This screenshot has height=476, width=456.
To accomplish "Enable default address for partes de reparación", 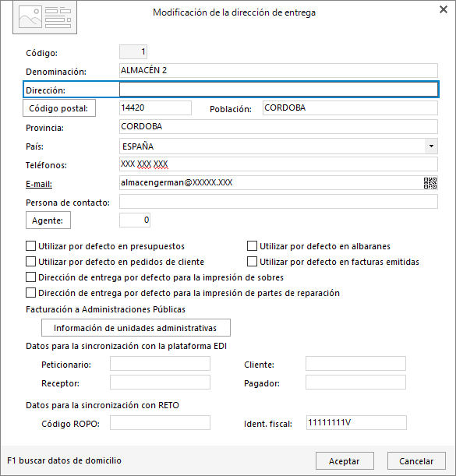I will [30, 293].
